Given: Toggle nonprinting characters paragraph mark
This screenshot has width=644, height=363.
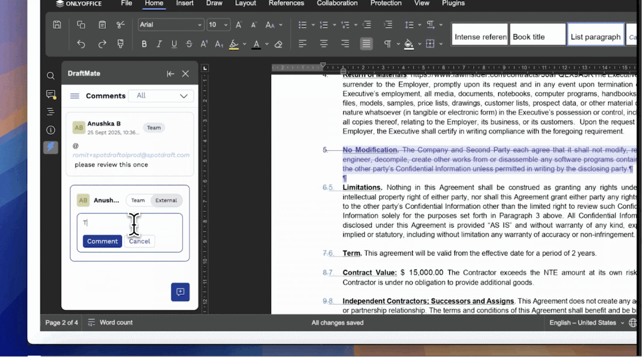Looking at the screenshot, I should click(x=388, y=44).
